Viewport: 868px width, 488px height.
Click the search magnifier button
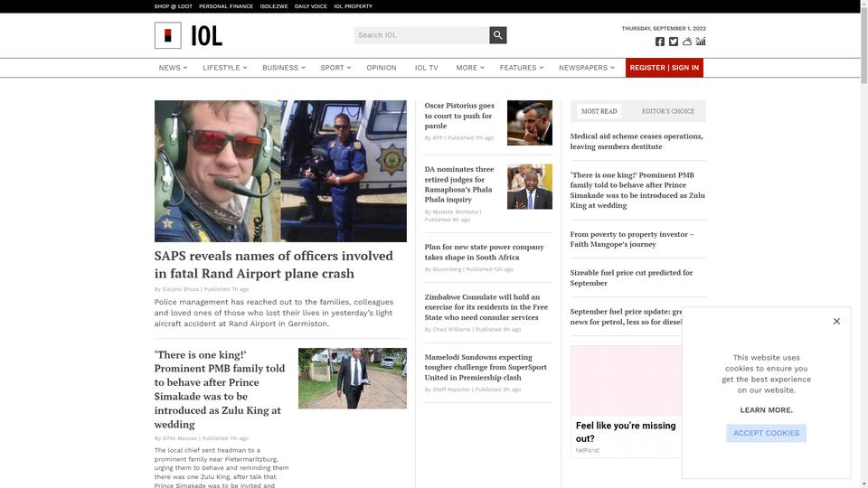(497, 35)
